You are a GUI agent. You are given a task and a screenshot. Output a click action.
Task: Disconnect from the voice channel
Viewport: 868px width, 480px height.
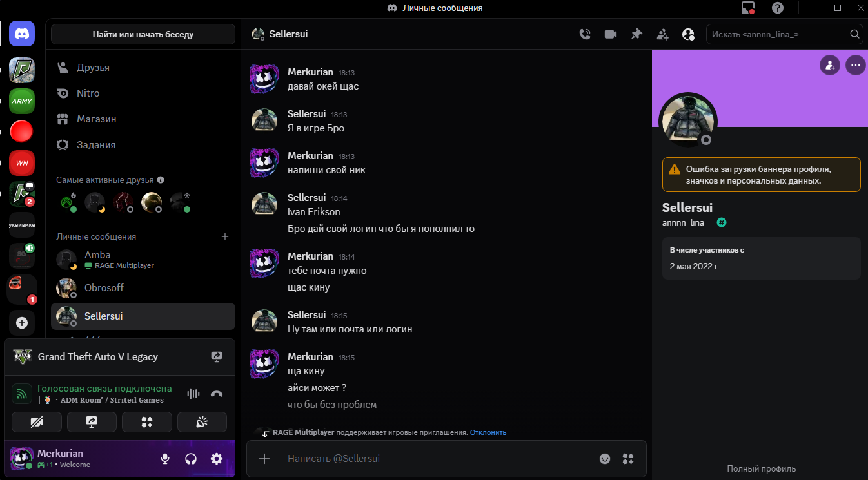[217, 394]
